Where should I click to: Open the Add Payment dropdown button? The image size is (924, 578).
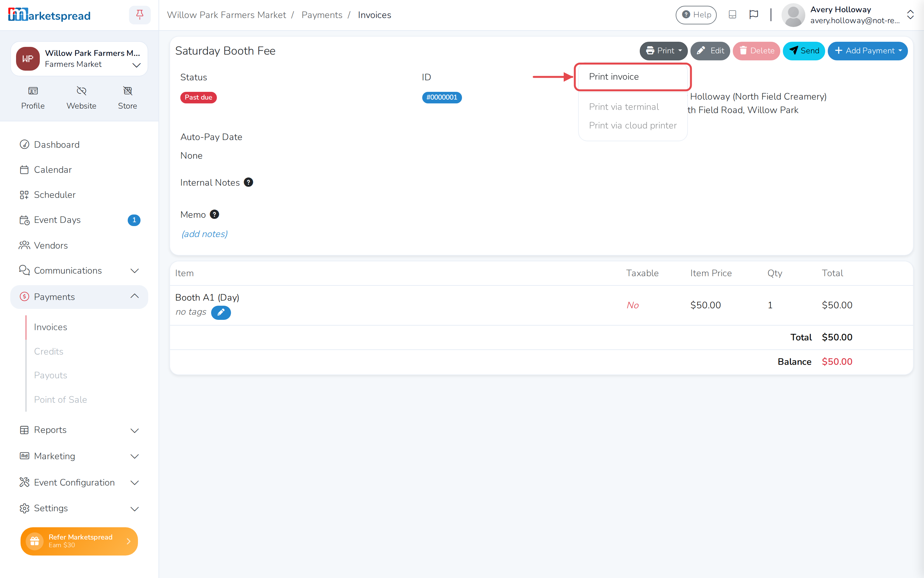click(x=867, y=51)
